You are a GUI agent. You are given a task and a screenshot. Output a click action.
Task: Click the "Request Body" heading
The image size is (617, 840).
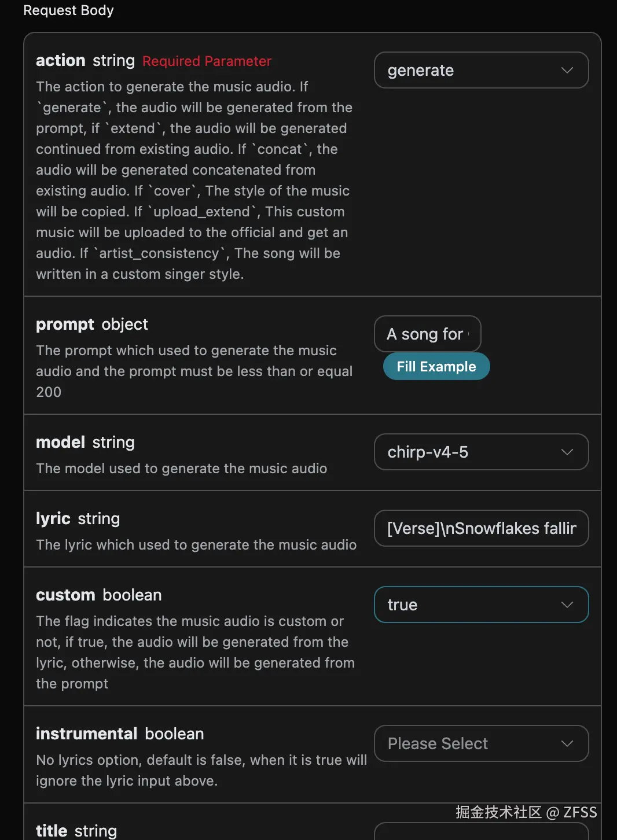(68, 10)
